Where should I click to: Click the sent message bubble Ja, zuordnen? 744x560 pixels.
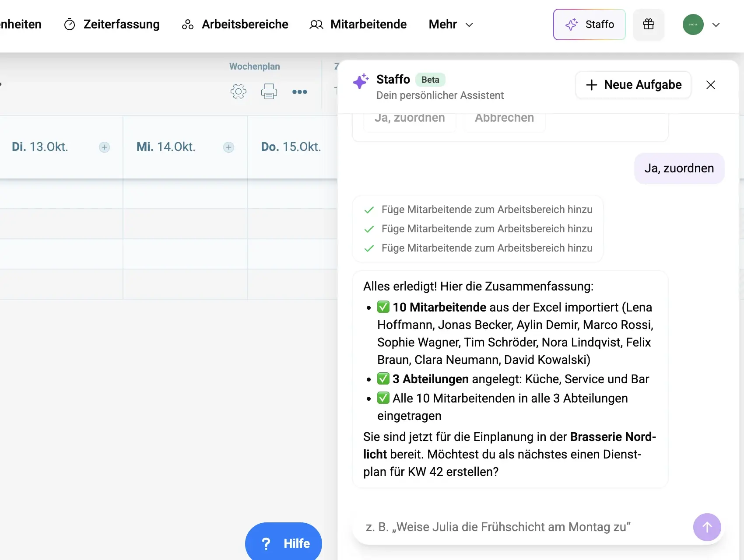click(x=679, y=168)
